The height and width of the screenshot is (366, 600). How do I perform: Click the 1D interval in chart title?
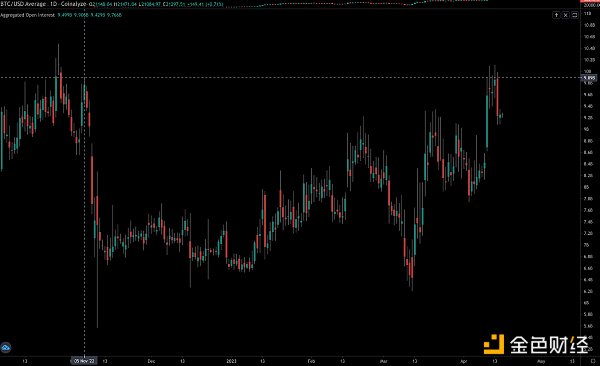tap(53, 4)
